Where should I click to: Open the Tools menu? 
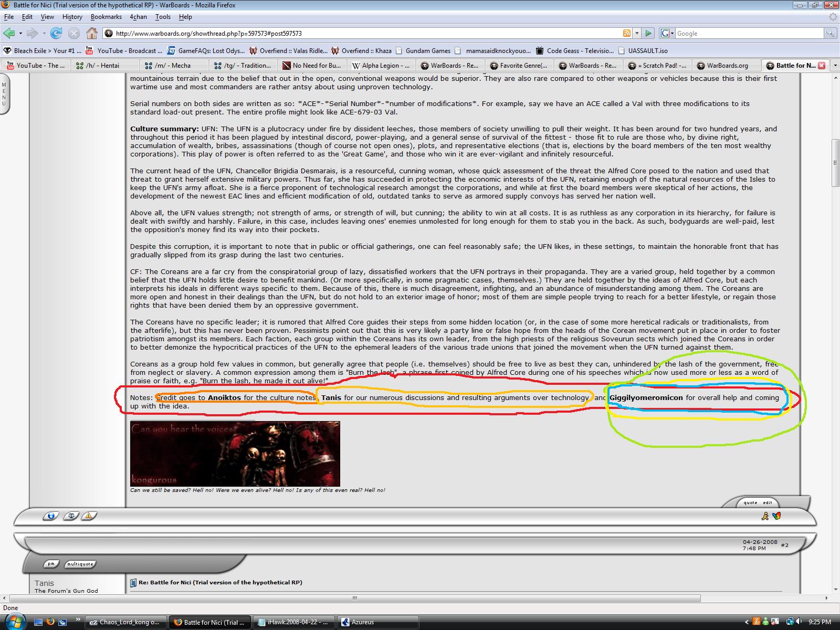pos(163,17)
